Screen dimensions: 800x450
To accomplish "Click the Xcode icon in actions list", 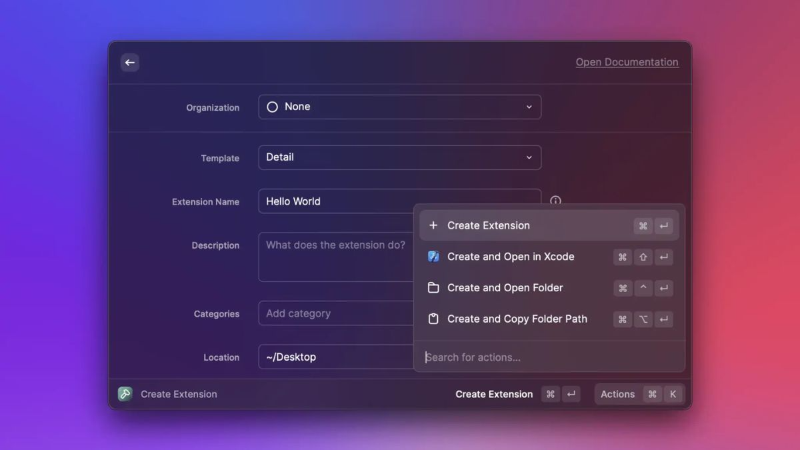I will point(433,257).
